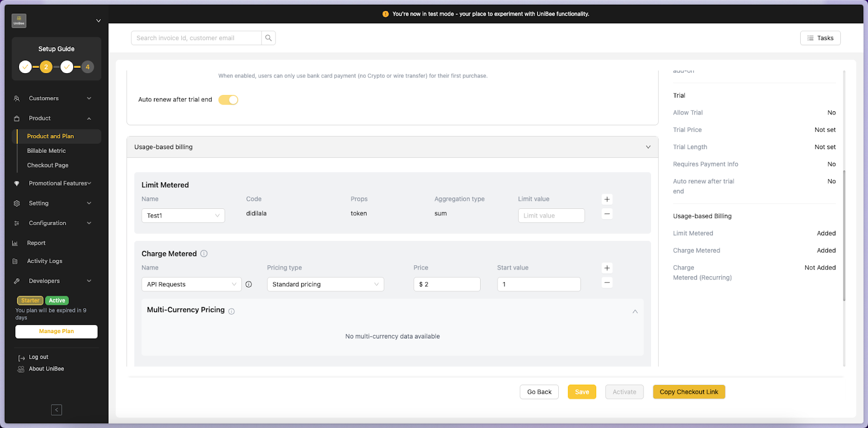868x428 pixels.
Task: Click the Activity Logs icon
Action: coord(15,261)
